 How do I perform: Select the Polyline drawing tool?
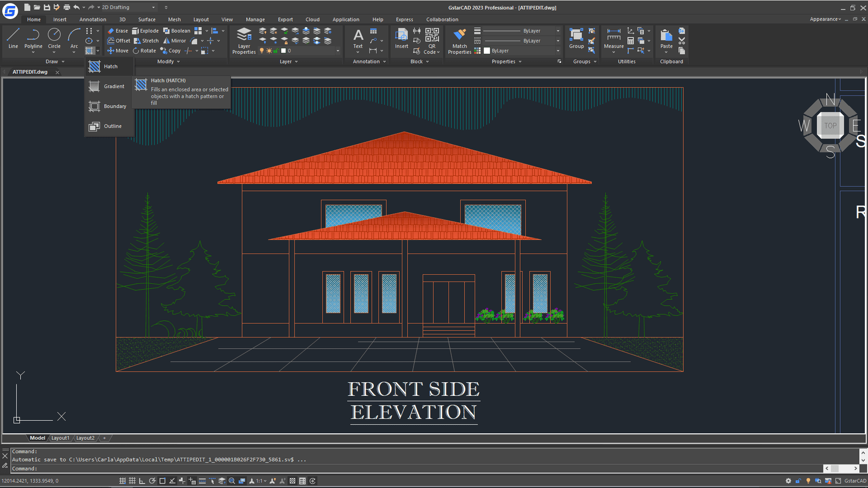click(33, 38)
